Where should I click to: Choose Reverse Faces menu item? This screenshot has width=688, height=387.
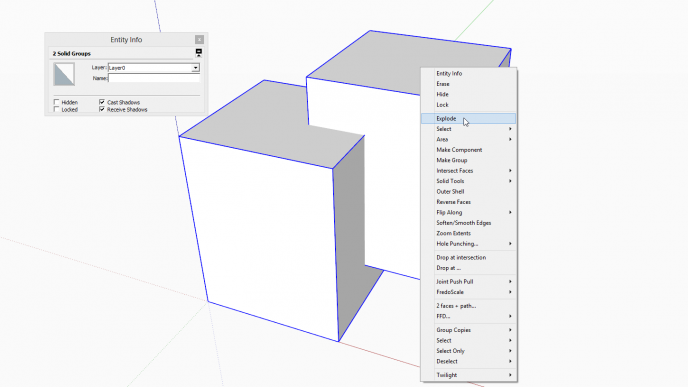(x=469, y=202)
